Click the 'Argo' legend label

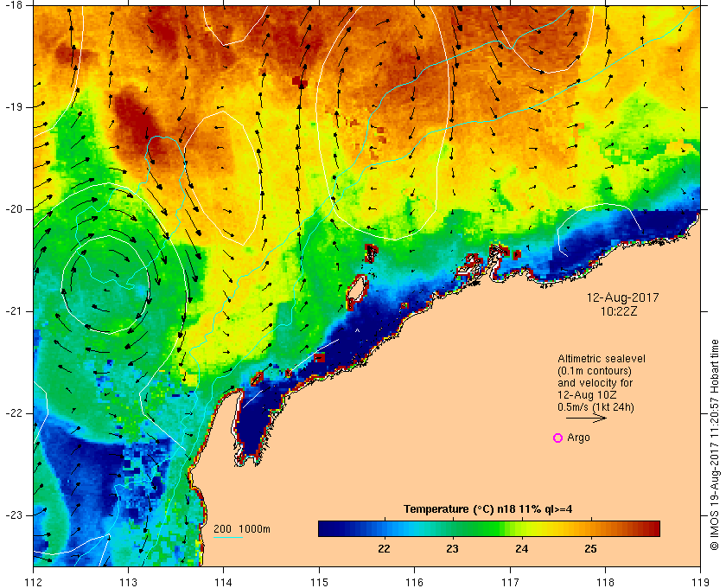point(578,438)
